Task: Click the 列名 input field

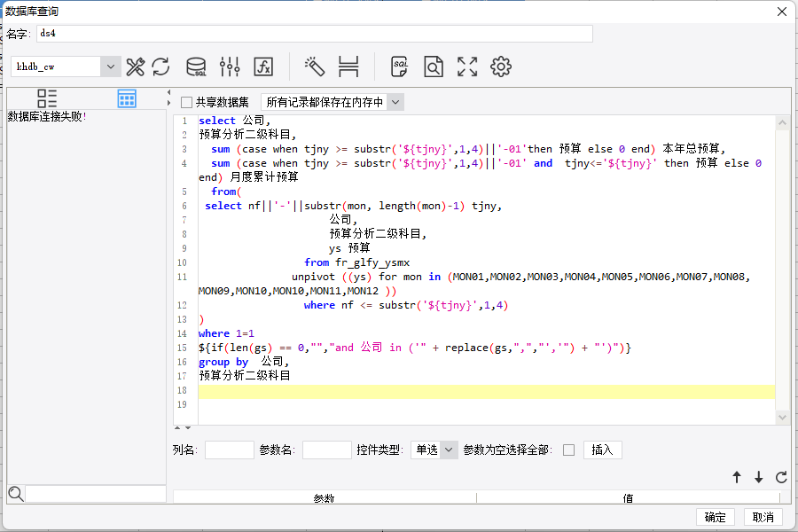Action: coord(230,450)
